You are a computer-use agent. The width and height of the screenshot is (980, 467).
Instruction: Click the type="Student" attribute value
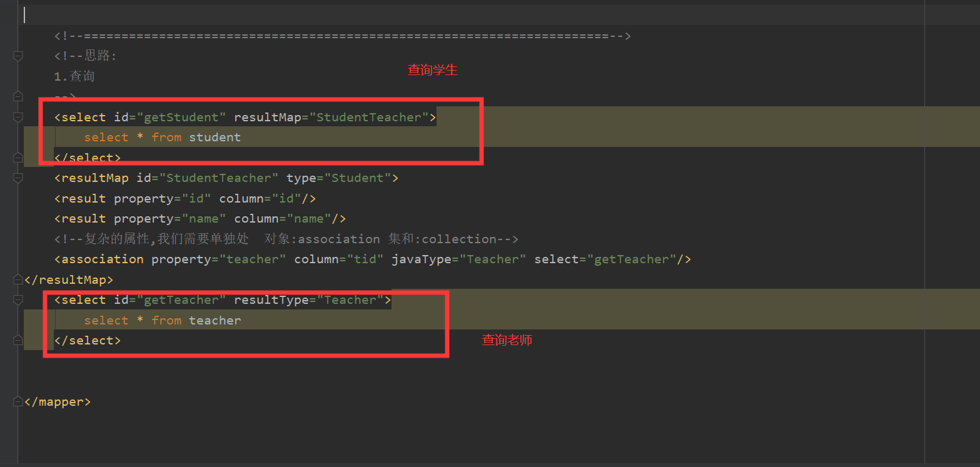(358, 178)
